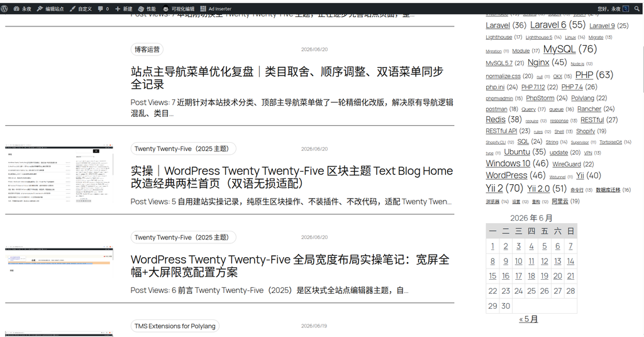This screenshot has width=644, height=337.
Task: Open post 全局宽度布局实操笔记
Action: pyautogui.click(x=290, y=265)
